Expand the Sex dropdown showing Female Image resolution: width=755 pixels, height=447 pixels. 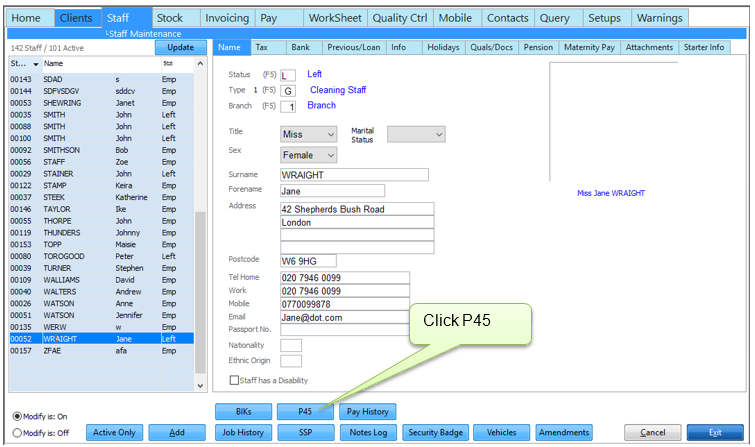pos(310,155)
